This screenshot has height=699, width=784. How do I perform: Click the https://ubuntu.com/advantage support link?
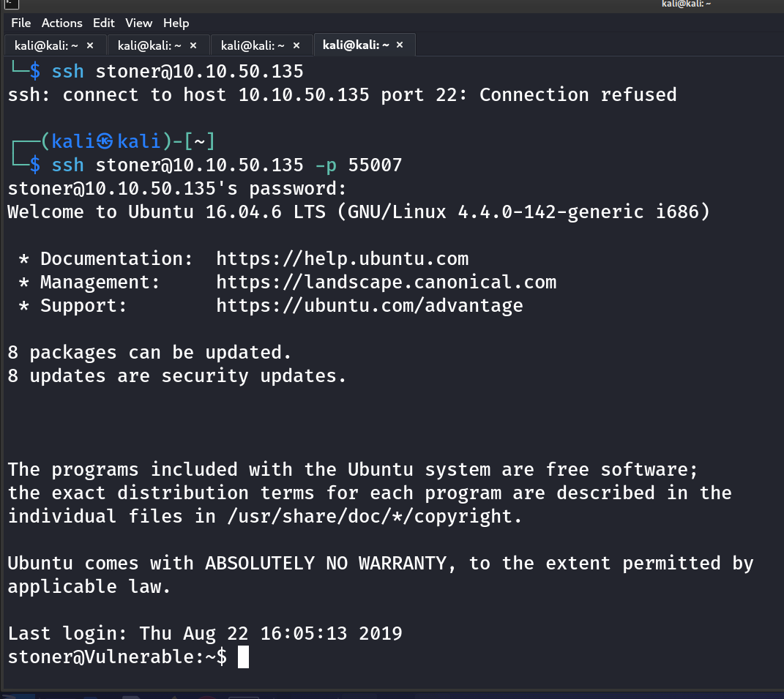369,306
